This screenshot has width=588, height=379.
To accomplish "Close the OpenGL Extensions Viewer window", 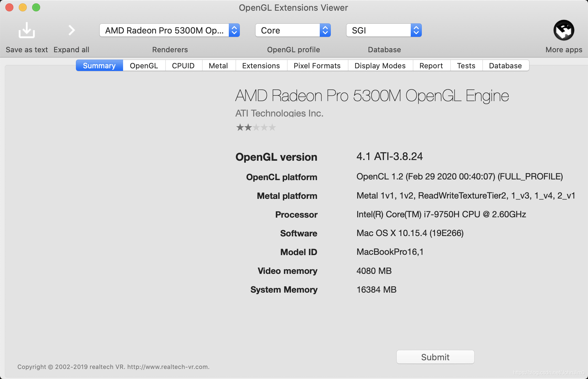I will (9, 7).
